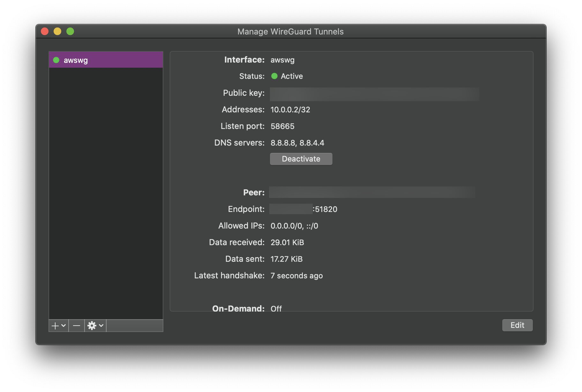Select the awswg tunnel in the sidebar

tap(106, 60)
